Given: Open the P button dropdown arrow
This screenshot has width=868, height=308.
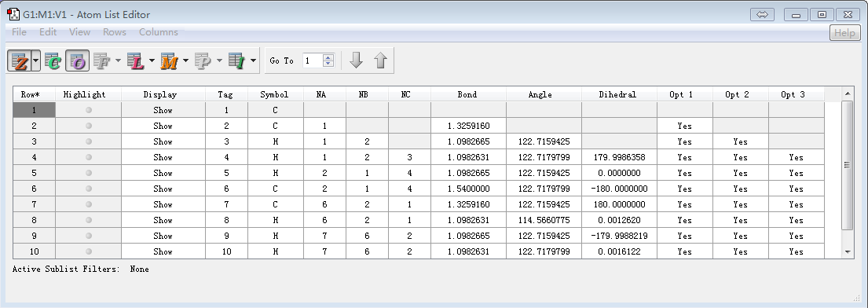Looking at the screenshot, I should click(x=219, y=60).
